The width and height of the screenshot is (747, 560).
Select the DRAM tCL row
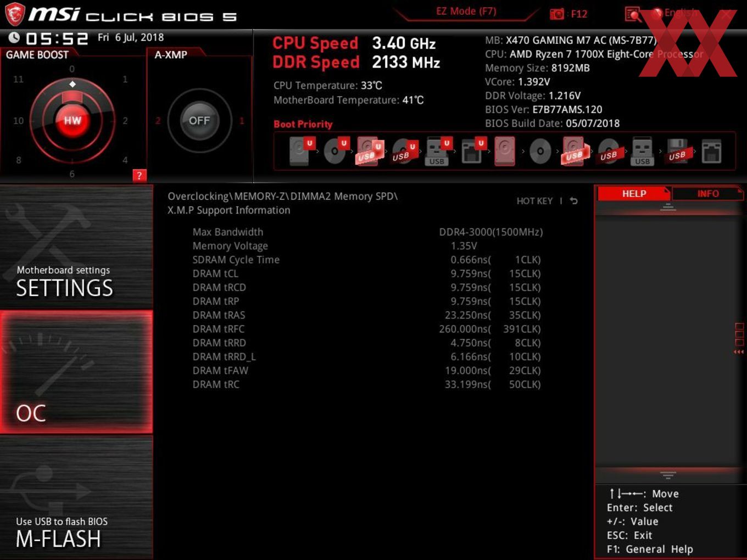point(367,273)
